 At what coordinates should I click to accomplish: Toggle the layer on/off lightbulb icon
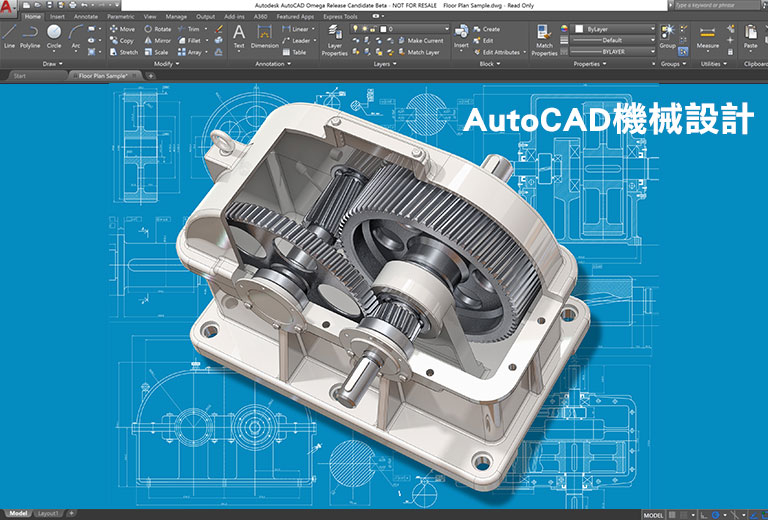click(356, 29)
